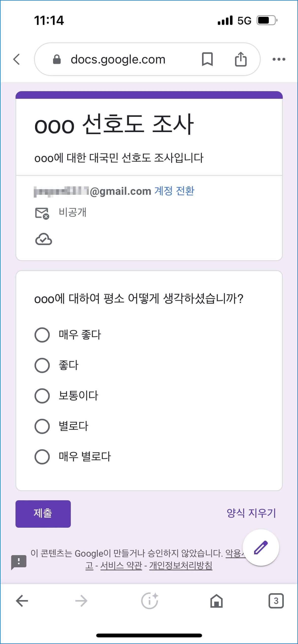Select the 매우 좋다 option
This screenshot has width=298, height=644.
click(42, 335)
